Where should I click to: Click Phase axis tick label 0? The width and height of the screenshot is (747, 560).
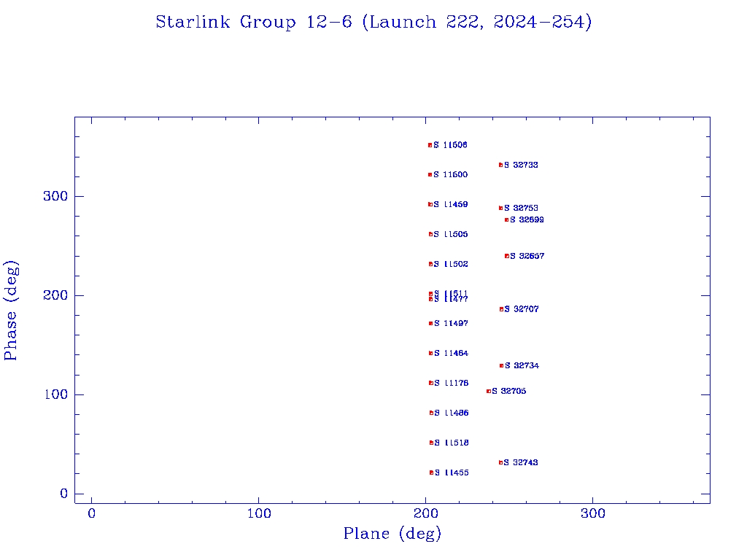point(64,494)
